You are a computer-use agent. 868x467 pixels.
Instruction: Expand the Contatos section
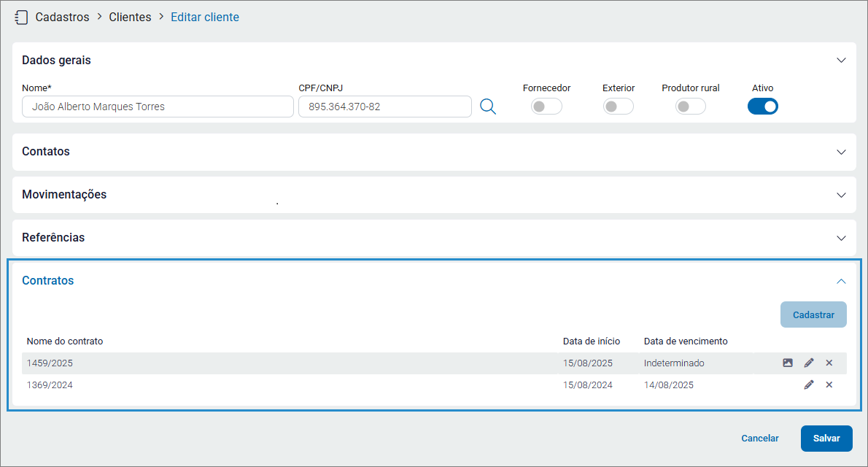click(841, 152)
